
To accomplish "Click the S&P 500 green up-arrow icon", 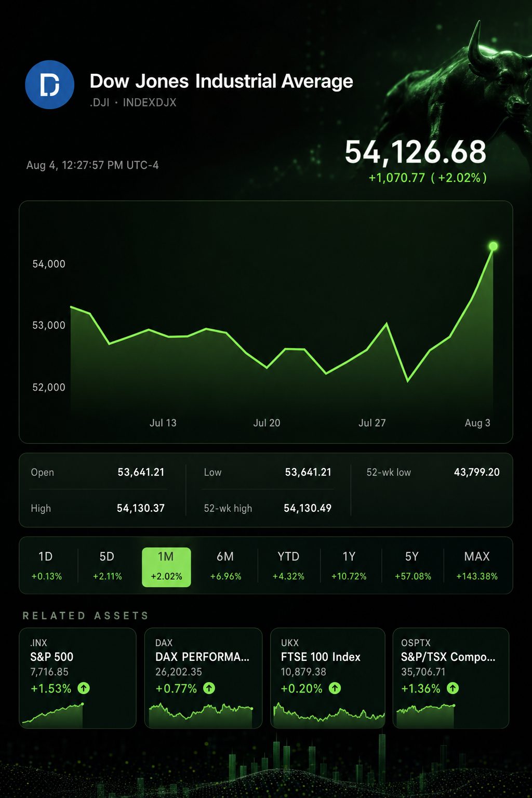I will tap(84, 688).
